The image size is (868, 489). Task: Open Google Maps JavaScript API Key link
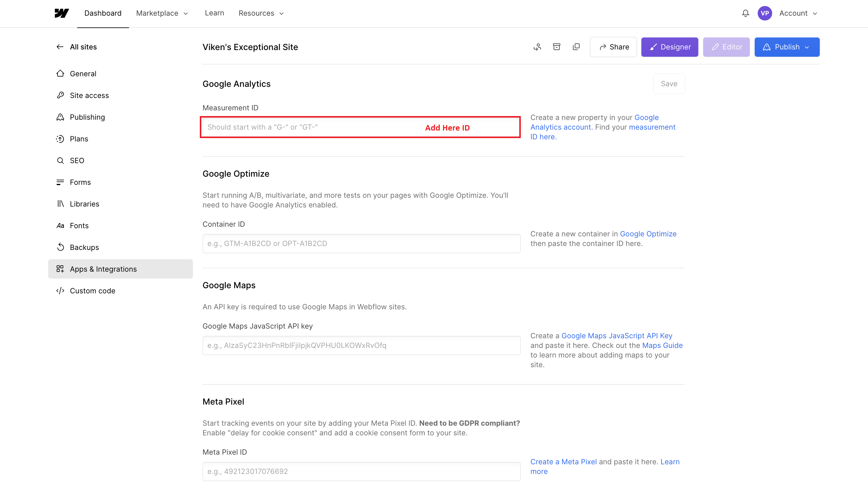(617, 336)
